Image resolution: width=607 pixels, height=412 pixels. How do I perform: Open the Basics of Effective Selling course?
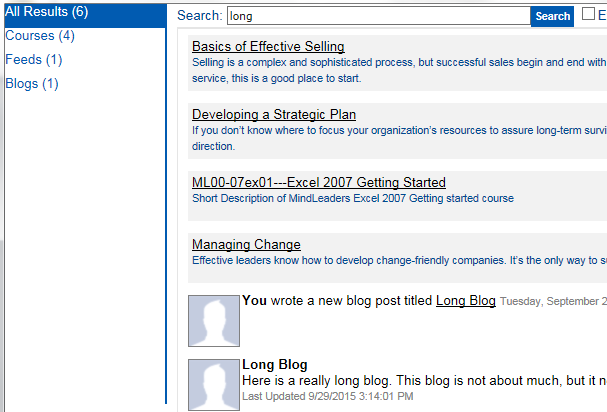pyautogui.click(x=268, y=47)
